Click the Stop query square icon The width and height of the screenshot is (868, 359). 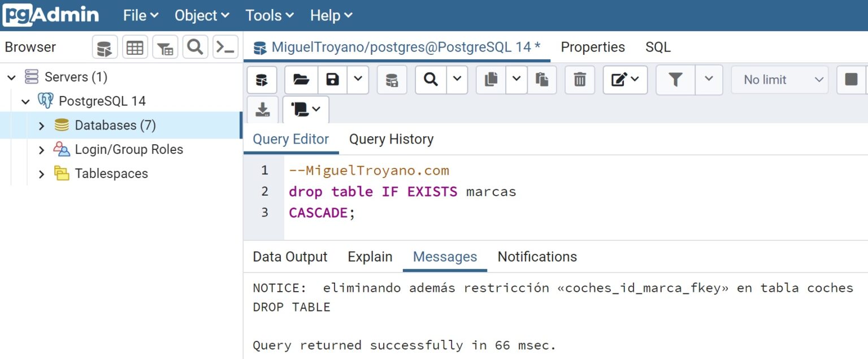point(851,80)
